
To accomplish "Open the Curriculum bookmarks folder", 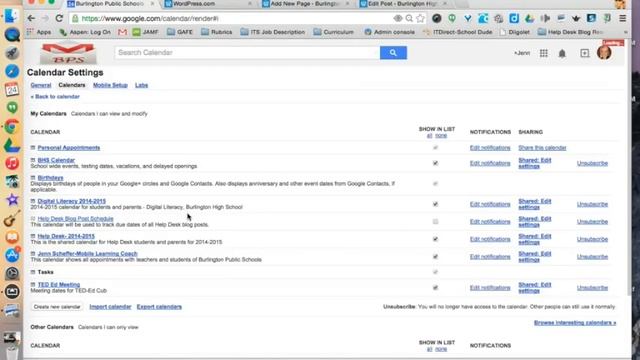I will (x=333, y=32).
